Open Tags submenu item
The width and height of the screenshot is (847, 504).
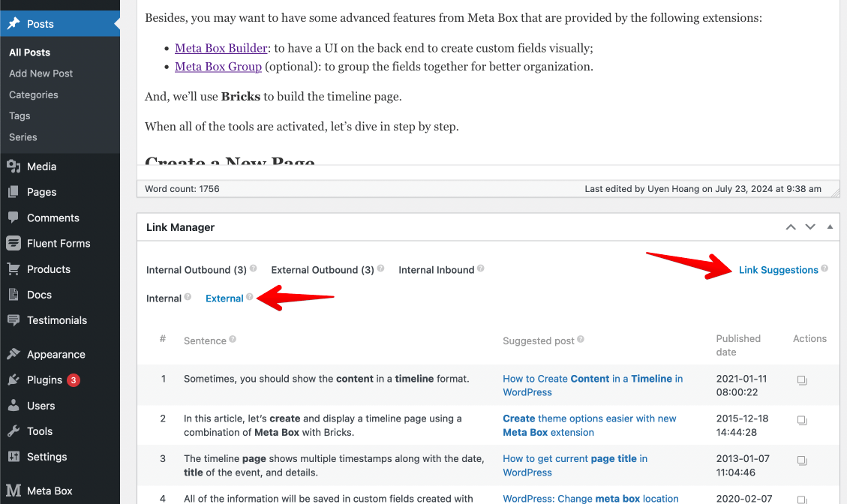(x=20, y=115)
